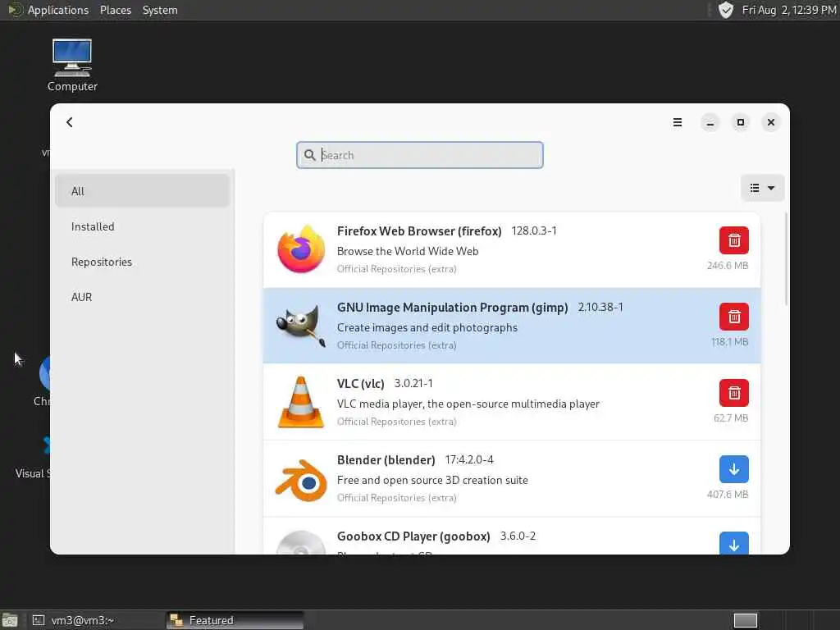Image resolution: width=840 pixels, height=630 pixels.
Task: Open the date and time clock
Action: click(x=788, y=10)
